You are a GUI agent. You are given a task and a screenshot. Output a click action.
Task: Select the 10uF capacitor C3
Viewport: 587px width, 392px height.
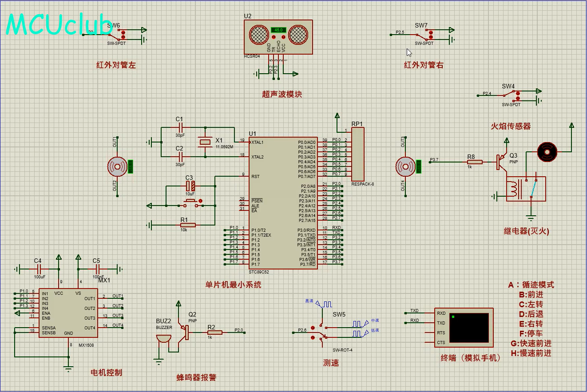[190, 186]
